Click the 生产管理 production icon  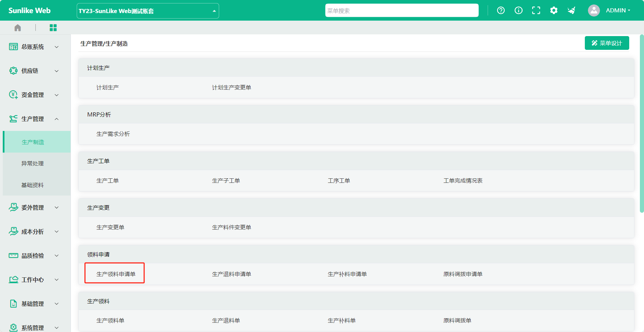(13, 119)
